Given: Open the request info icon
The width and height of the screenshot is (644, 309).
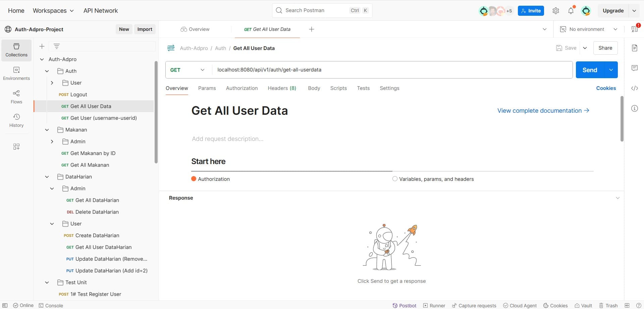Looking at the screenshot, I should [x=634, y=108].
